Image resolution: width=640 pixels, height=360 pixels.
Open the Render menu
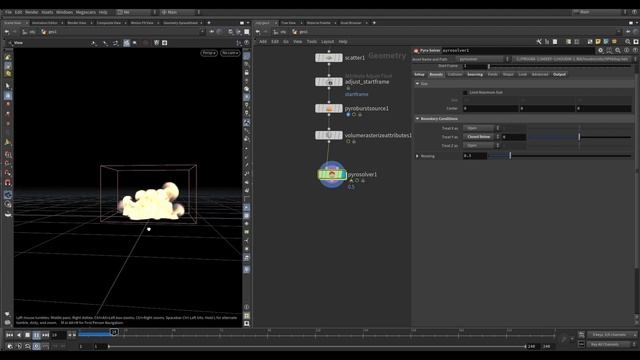click(x=31, y=12)
